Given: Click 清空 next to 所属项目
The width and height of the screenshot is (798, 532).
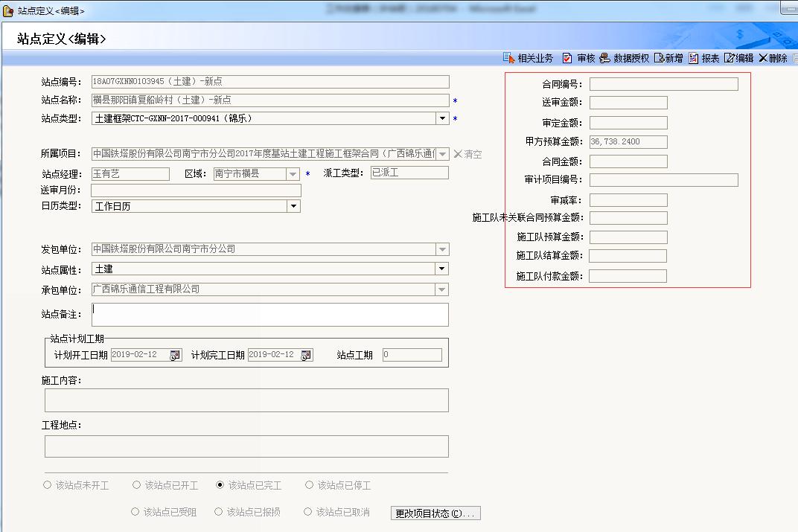Looking at the screenshot, I should tap(467, 154).
